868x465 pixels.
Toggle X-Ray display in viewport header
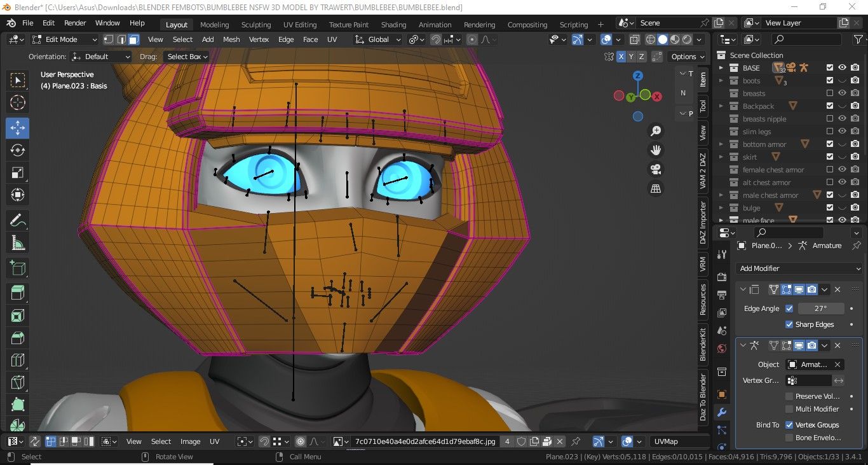(634, 39)
